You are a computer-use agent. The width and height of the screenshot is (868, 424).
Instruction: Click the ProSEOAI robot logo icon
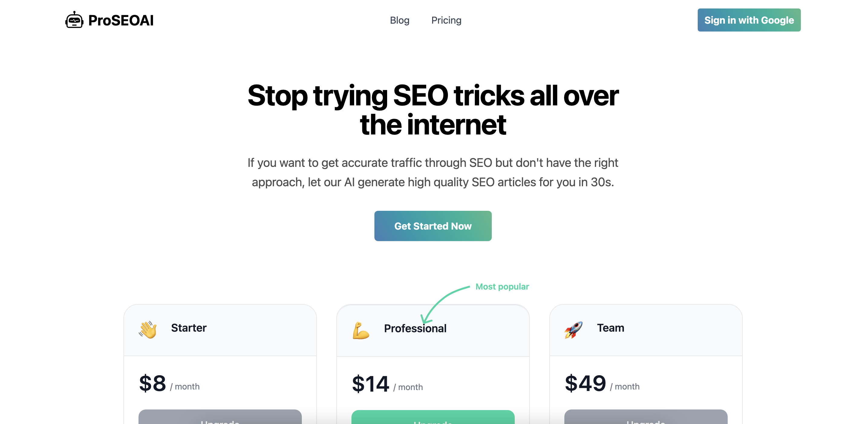[74, 20]
